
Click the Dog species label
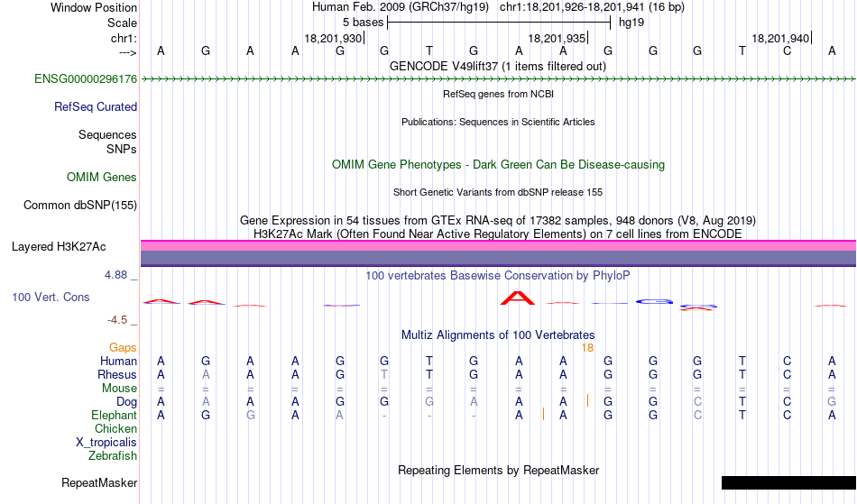[126, 402]
